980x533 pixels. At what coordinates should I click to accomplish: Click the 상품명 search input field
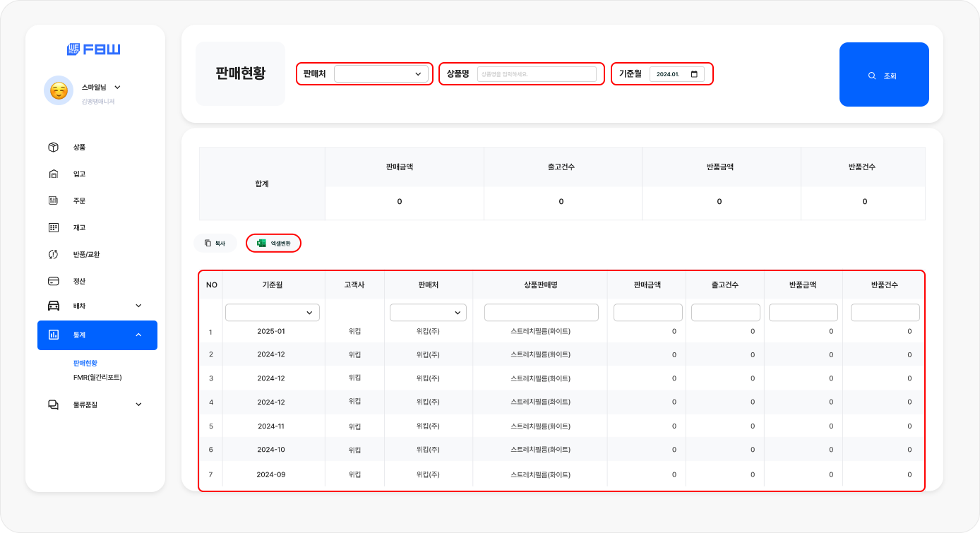coord(537,74)
